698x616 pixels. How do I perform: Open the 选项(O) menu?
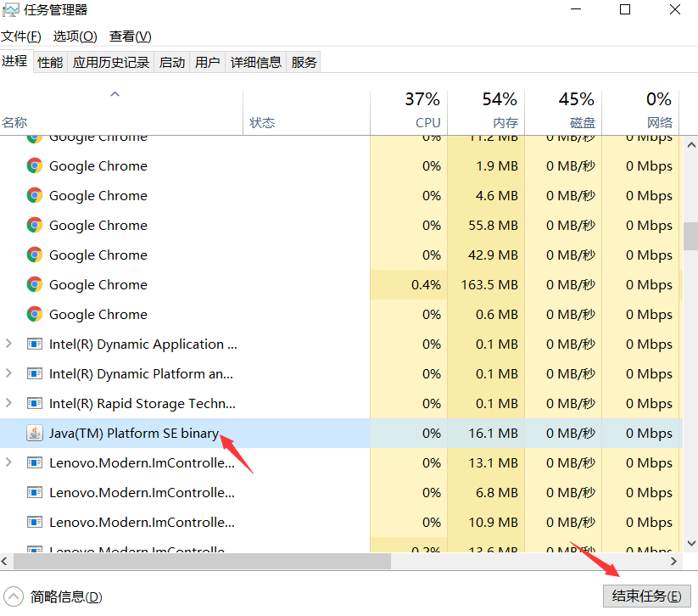point(75,36)
